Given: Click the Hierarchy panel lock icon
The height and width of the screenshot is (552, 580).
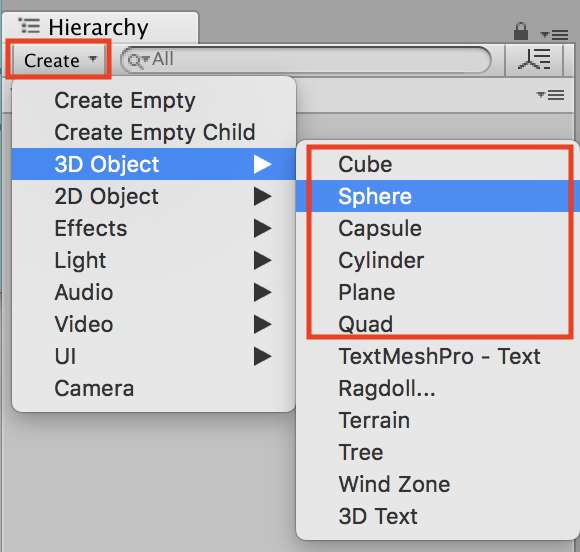Looking at the screenshot, I should [x=520, y=31].
